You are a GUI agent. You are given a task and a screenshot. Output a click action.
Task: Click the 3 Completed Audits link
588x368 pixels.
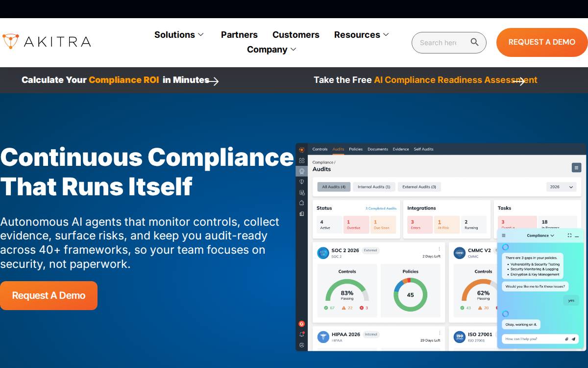tap(381, 209)
